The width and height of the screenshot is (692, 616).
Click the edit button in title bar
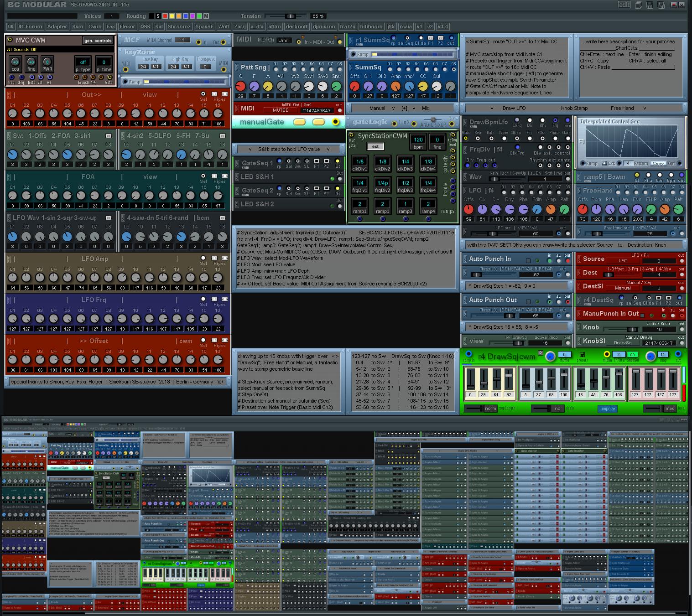(x=624, y=5)
